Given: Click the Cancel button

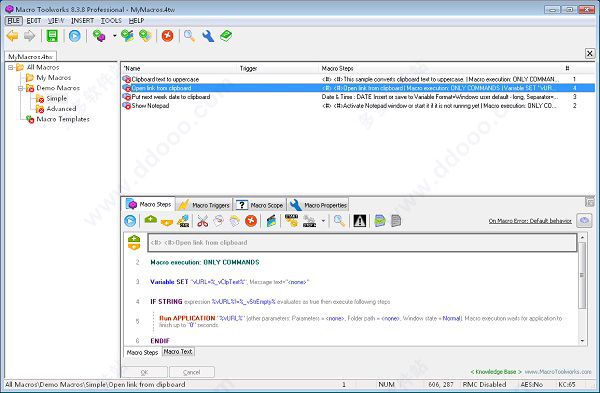Looking at the screenshot, I should pyautogui.click(x=192, y=372).
